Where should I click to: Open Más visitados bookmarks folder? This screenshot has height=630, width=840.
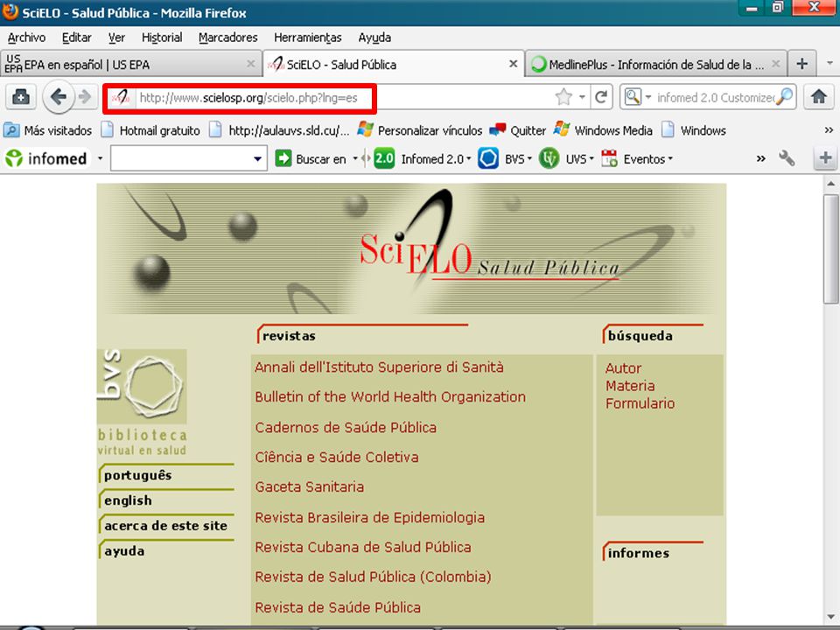tap(47, 130)
